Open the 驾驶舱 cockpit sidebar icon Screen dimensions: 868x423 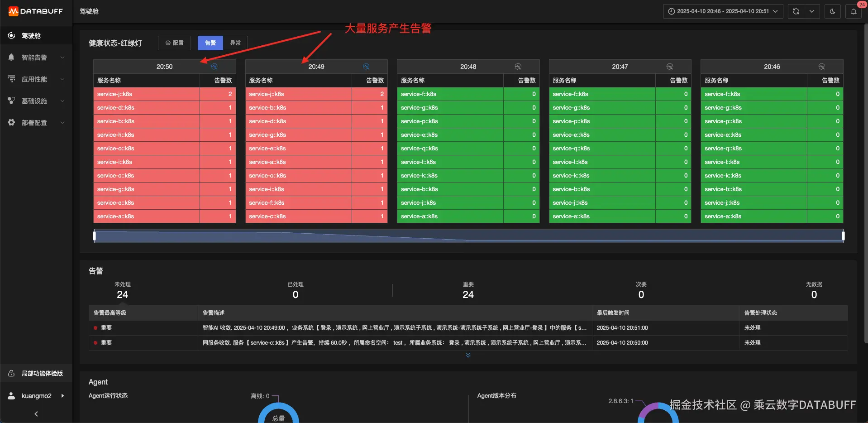(x=11, y=36)
